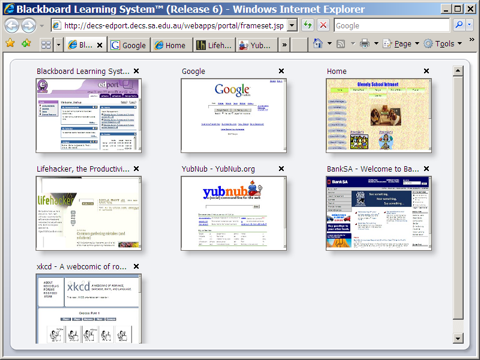Open the Print options dropdown arrow
The width and height of the screenshot is (480, 360).
point(376,43)
